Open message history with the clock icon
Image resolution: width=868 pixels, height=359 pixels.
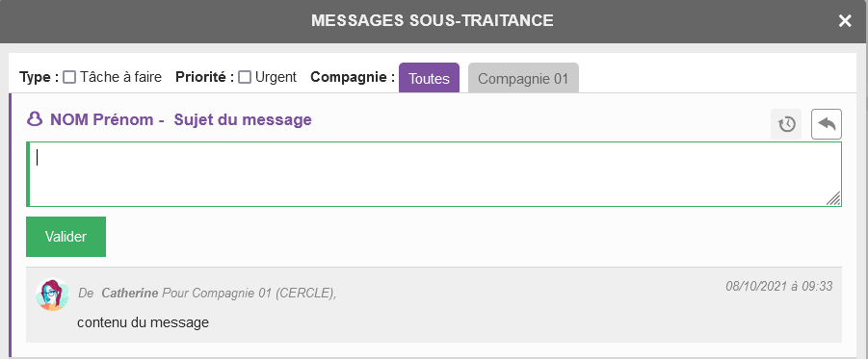786,124
